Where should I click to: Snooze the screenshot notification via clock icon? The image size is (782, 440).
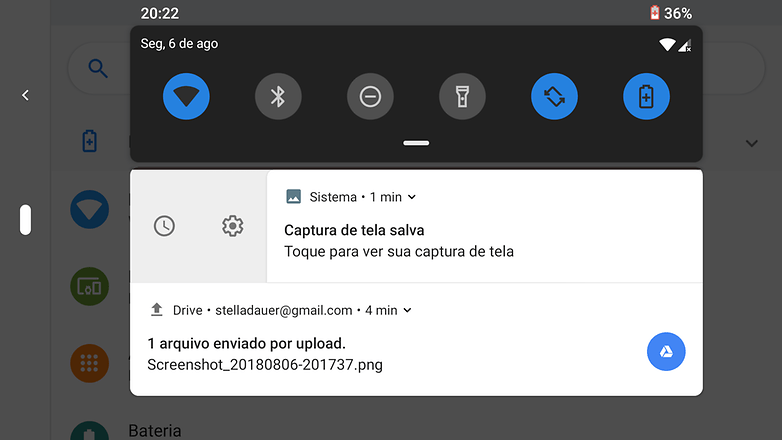pos(164,226)
